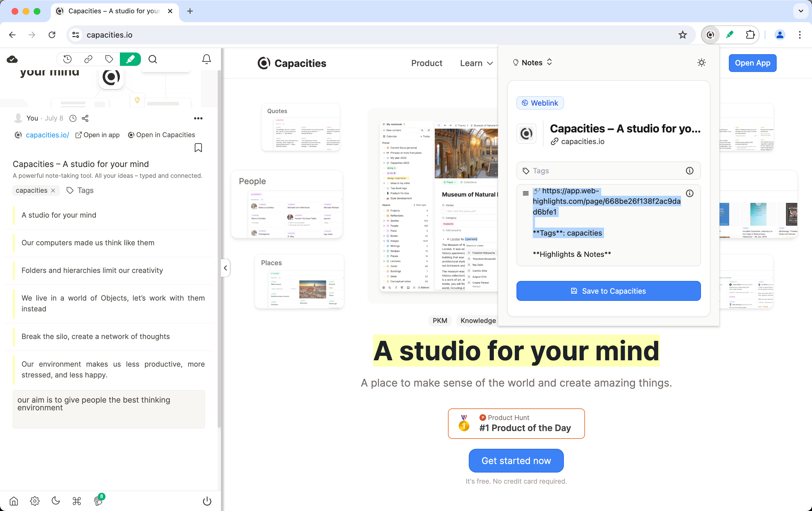Toggle light mode sun icon in popup
812x511 pixels.
pos(702,62)
